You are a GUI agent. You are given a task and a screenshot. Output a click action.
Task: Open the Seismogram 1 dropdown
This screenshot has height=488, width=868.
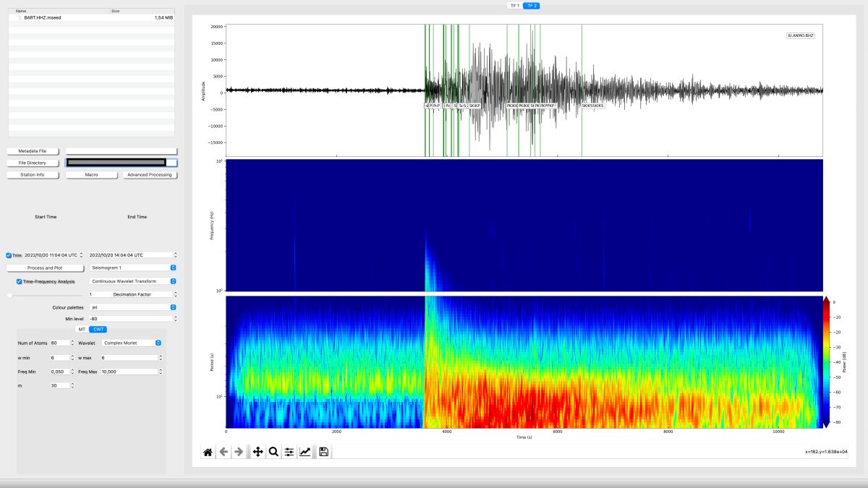(133, 267)
